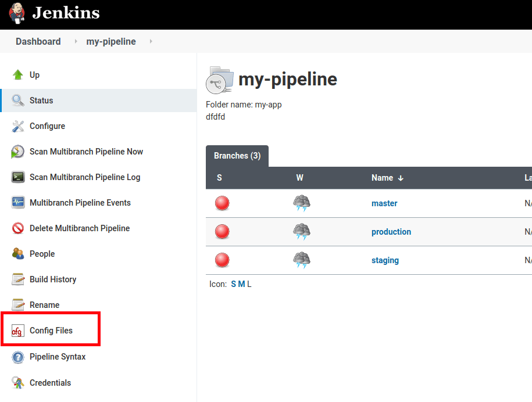Open the Credentials key icon
The image size is (532, 402).
[18, 383]
